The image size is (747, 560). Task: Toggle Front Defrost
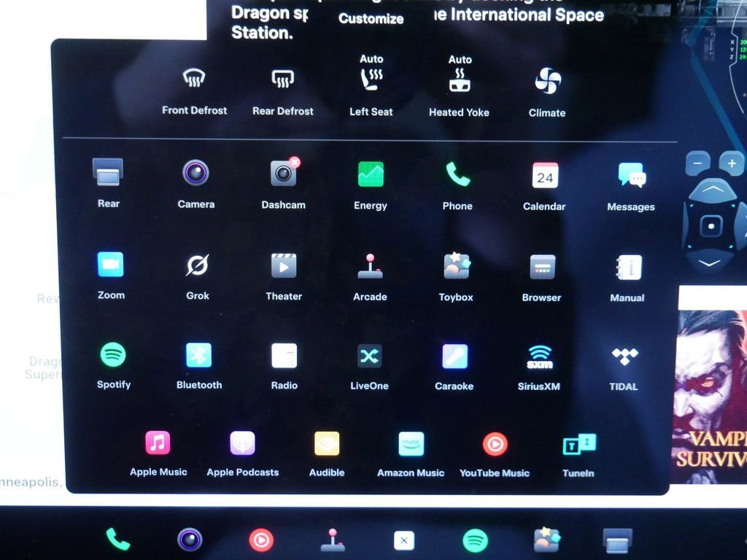(x=194, y=90)
